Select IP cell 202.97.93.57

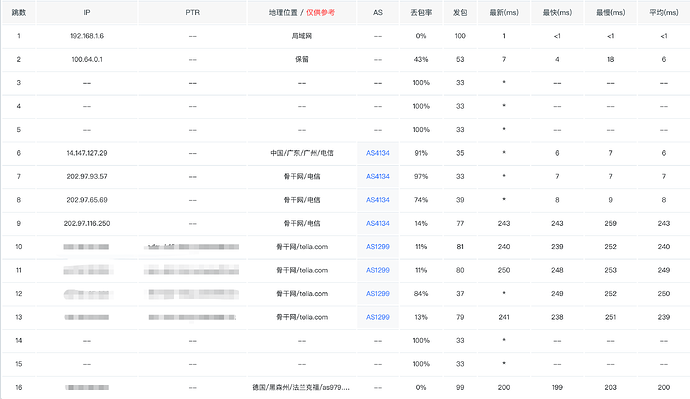pyautogui.click(x=87, y=176)
